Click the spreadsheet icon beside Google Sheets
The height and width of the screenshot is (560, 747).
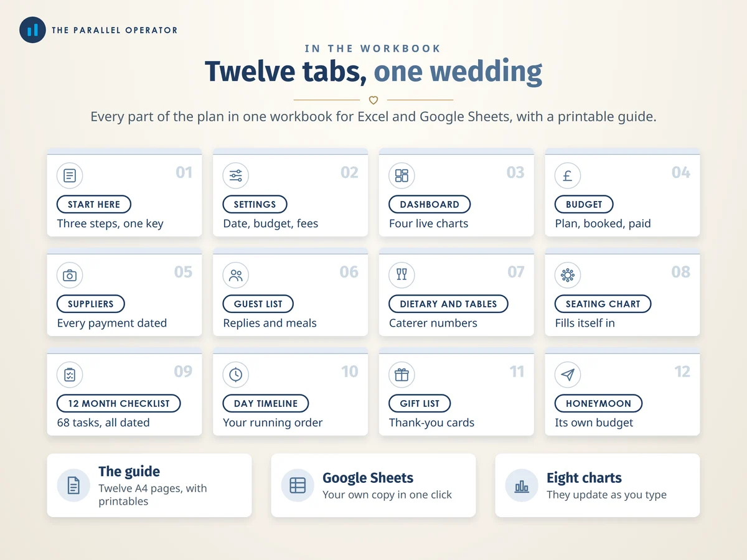point(298,485)
